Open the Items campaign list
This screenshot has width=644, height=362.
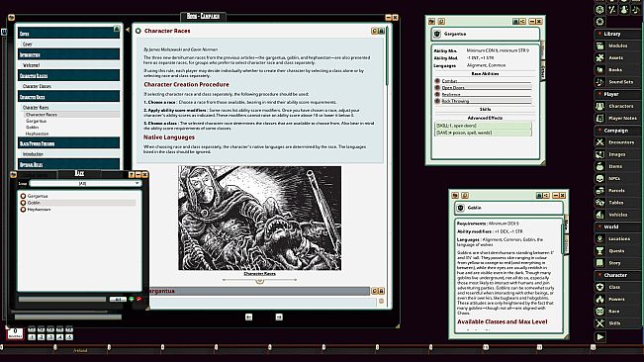[x=617, y=166]
